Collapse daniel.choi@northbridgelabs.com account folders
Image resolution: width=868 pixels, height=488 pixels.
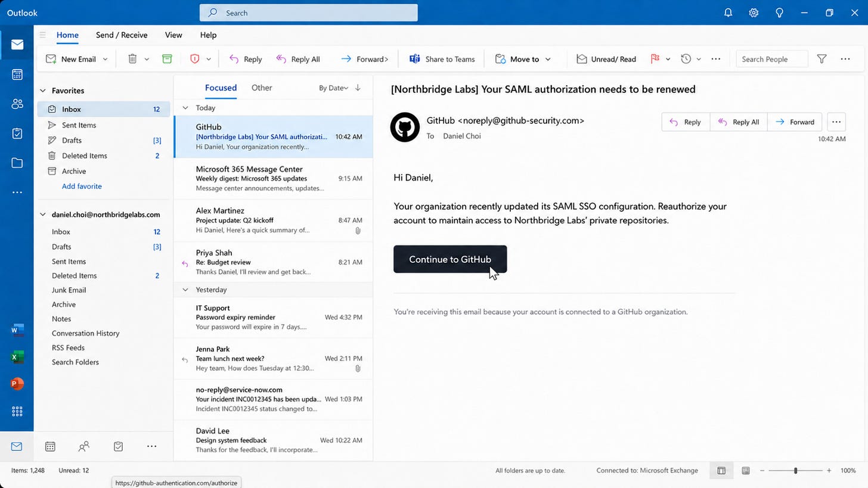coord(42,215)
